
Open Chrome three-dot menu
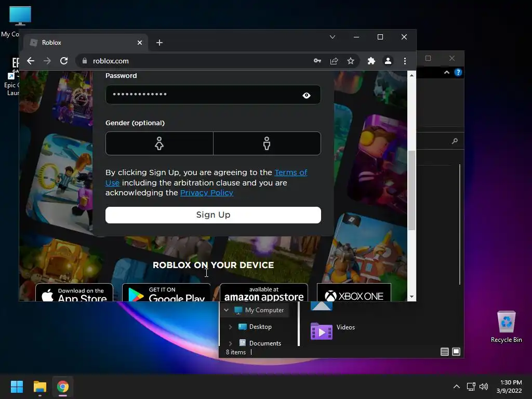click(x=405, y=61)
